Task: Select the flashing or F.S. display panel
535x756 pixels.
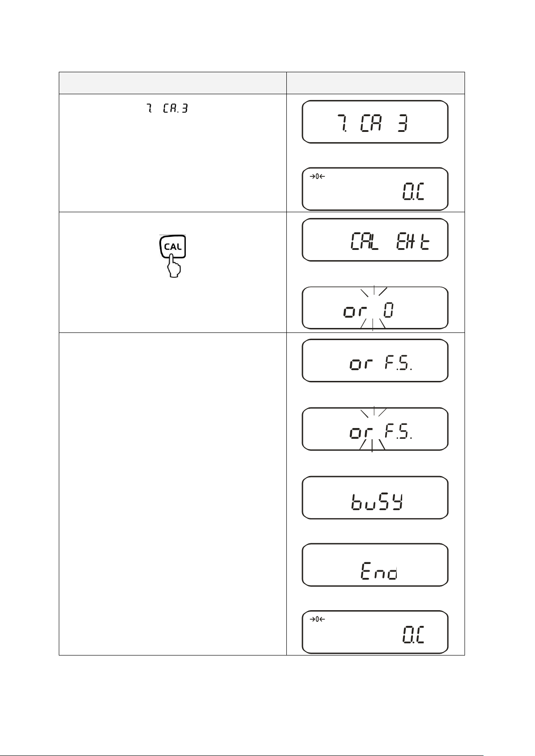Action: pos(375,429)
